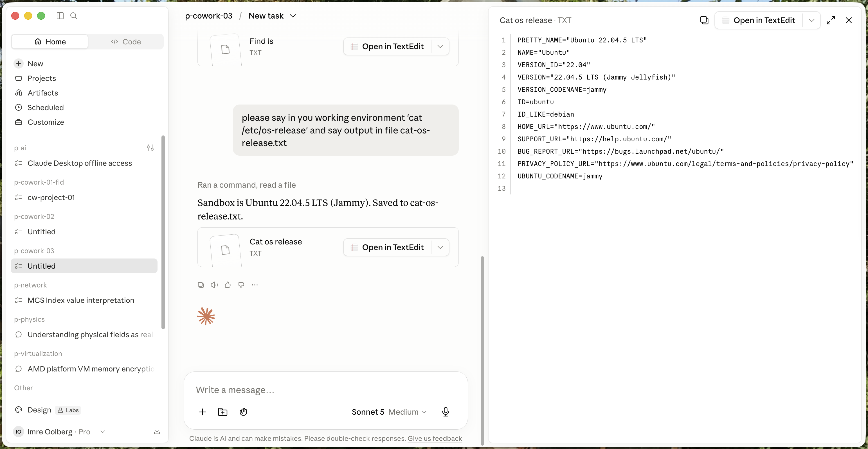Copy the assistant response
The image size is (868, 449).
coord(201,285)
